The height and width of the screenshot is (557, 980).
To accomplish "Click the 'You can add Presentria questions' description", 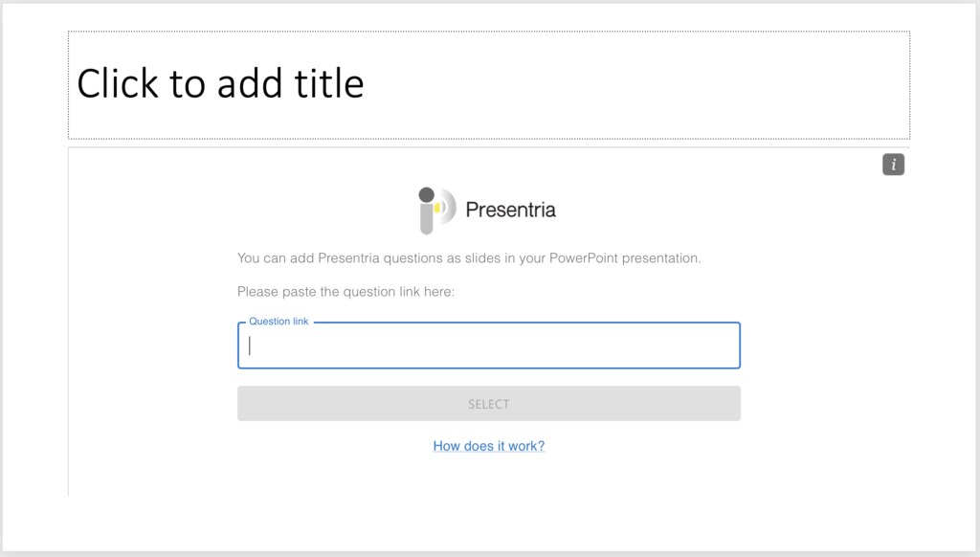I will point(469,258).
